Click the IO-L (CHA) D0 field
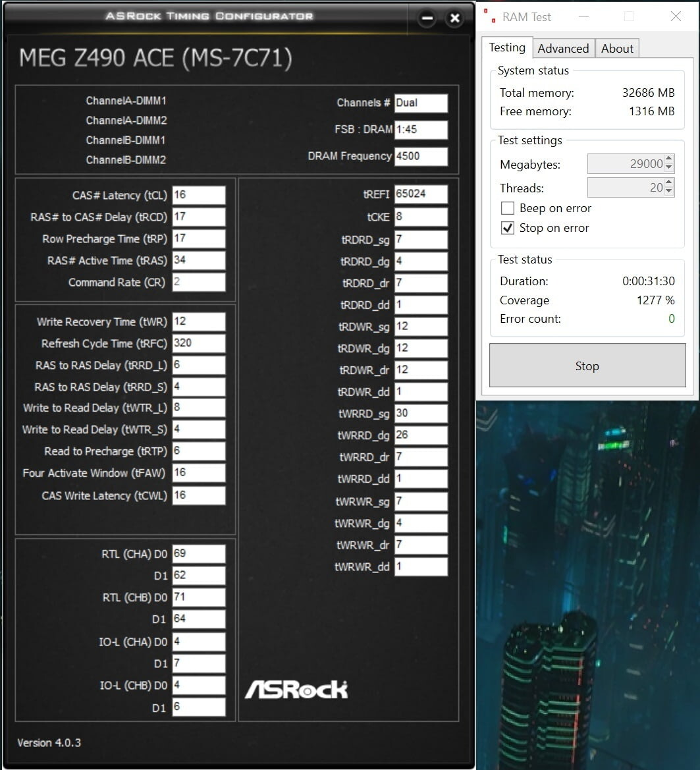 pyautogui.click(x=199, y=642)
